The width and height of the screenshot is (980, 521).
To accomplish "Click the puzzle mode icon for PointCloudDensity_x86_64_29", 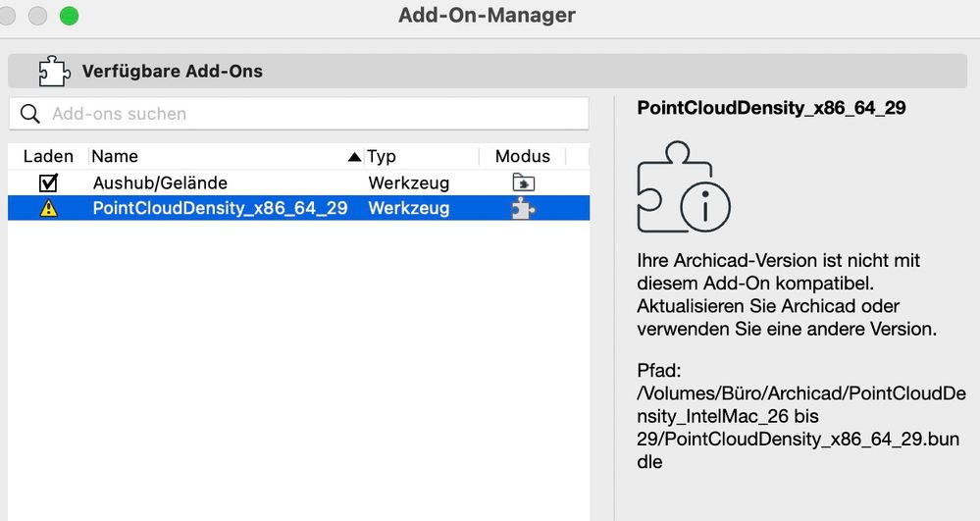I will pos(523,208).
